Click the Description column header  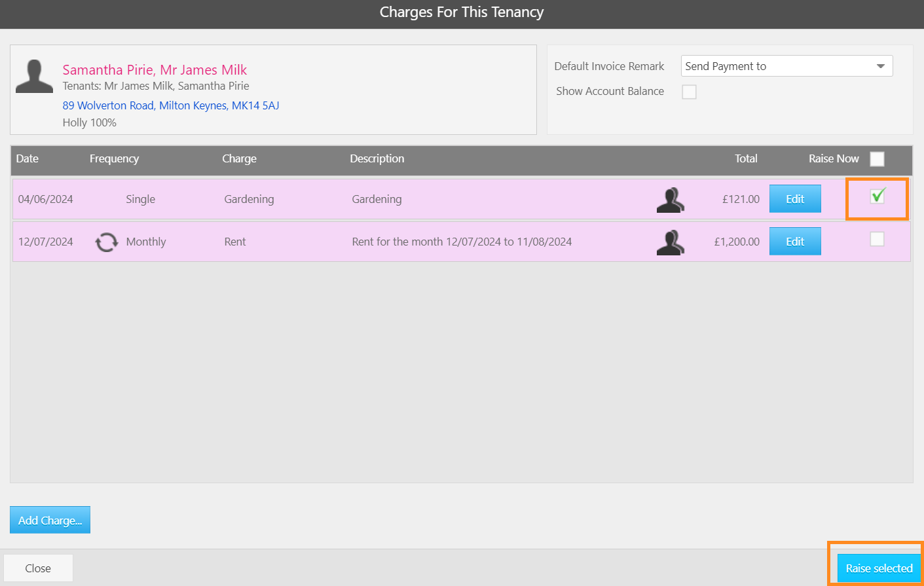point(377,158)
